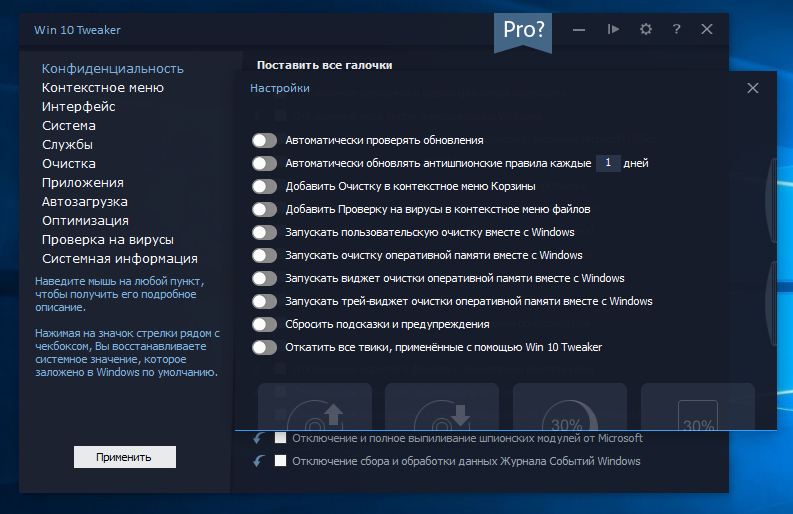Open the Оптимизация section
Viewport: 793px width, 514px height.
point(85,221)
